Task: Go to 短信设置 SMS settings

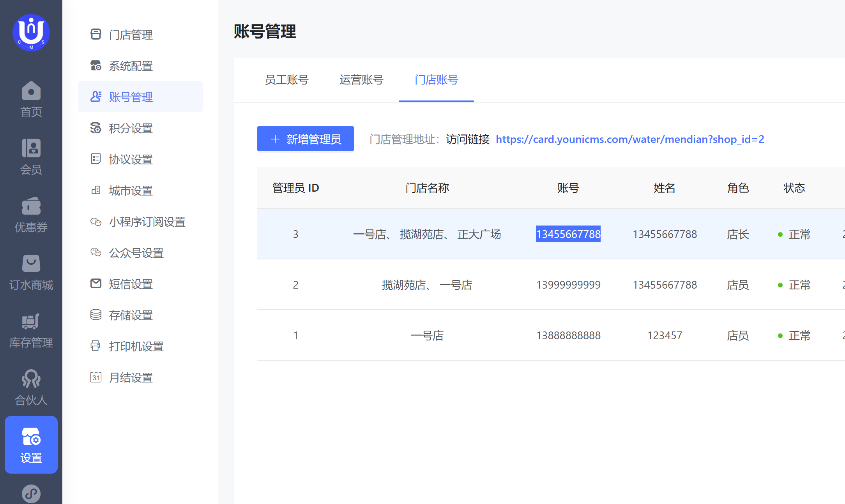Action: pos(131,284)
